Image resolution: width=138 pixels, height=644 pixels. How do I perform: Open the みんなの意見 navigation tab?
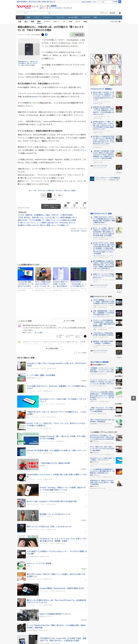pos(73,17)
